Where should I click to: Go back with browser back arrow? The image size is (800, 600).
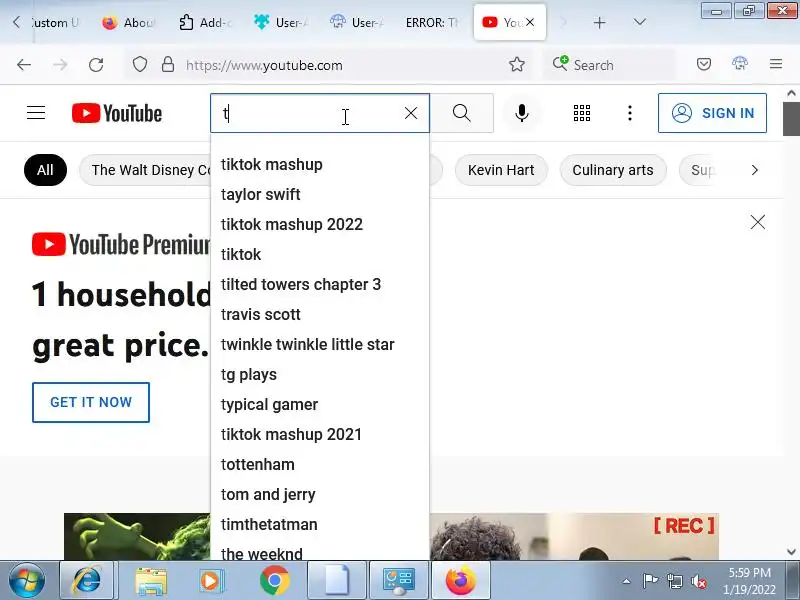[x=24, y=65]
